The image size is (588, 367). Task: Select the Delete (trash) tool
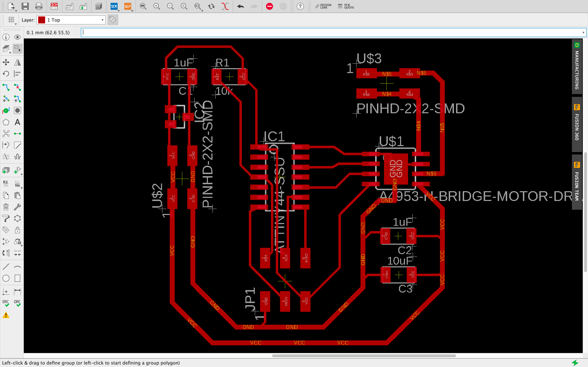6,207
